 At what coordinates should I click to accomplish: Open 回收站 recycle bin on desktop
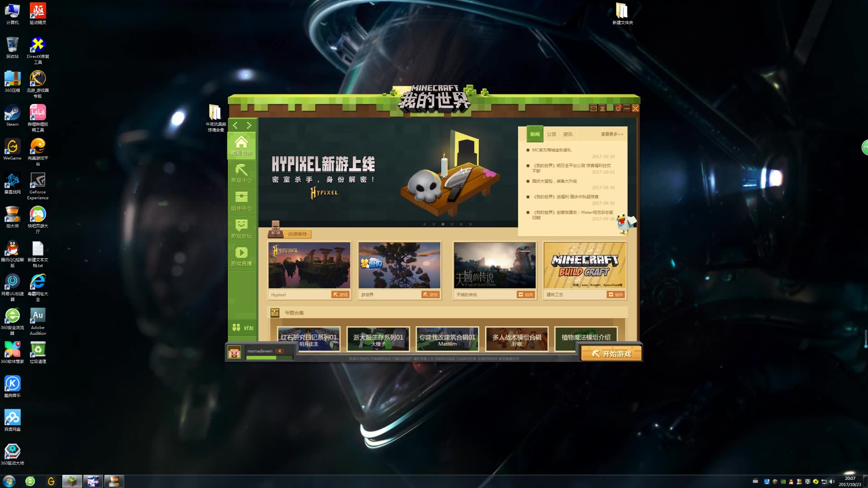[12, 48]
